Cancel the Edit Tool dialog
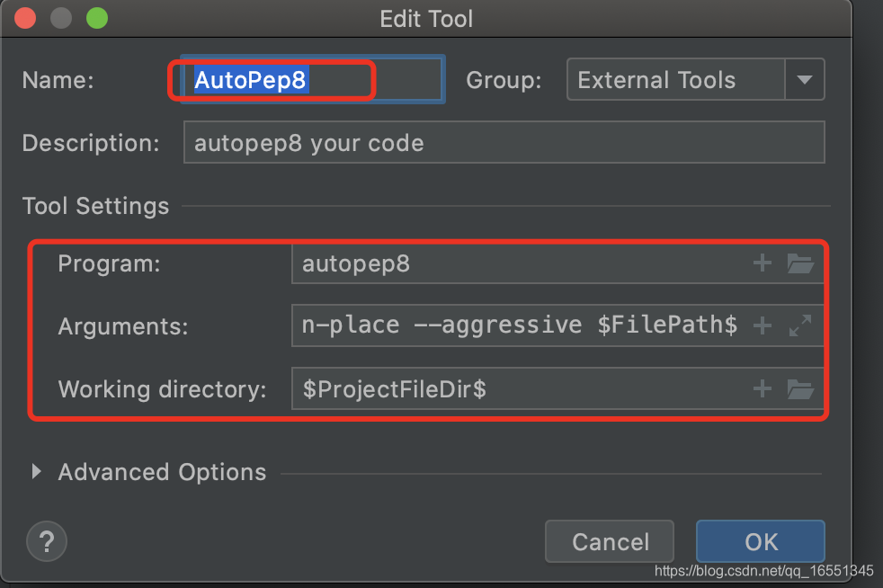 (x=609, y=541)
